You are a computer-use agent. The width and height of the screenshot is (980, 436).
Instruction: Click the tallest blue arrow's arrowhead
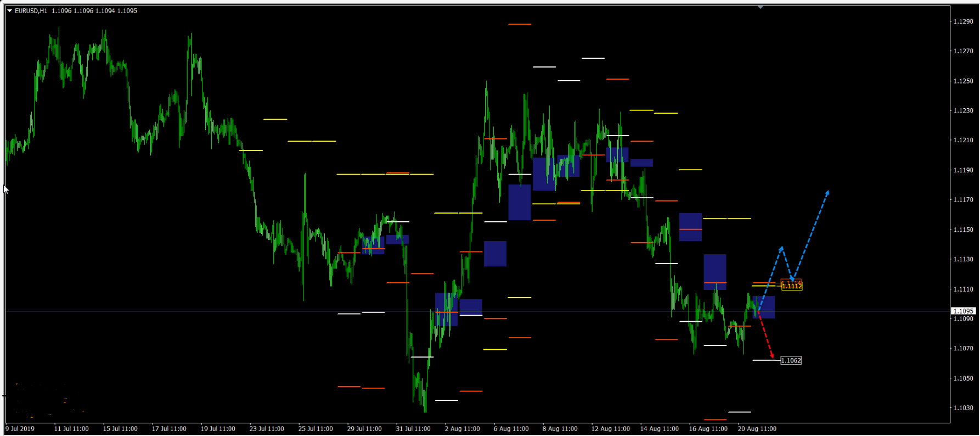tap(827, 193)
